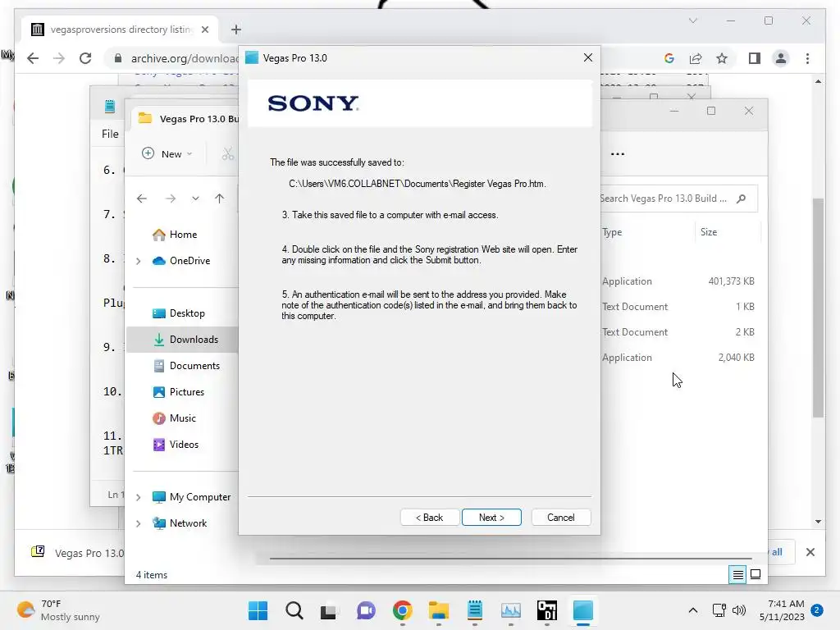Screen dimensions: 840x630
Task: Click Chrome page vertical scrollbar
Action: pos(818,308)
